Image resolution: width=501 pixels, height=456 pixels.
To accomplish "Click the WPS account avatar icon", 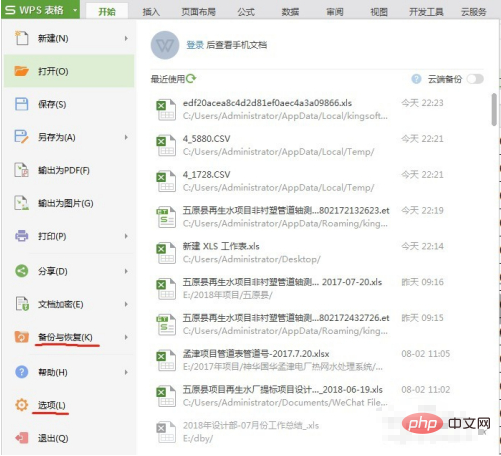I will (165, 45).
